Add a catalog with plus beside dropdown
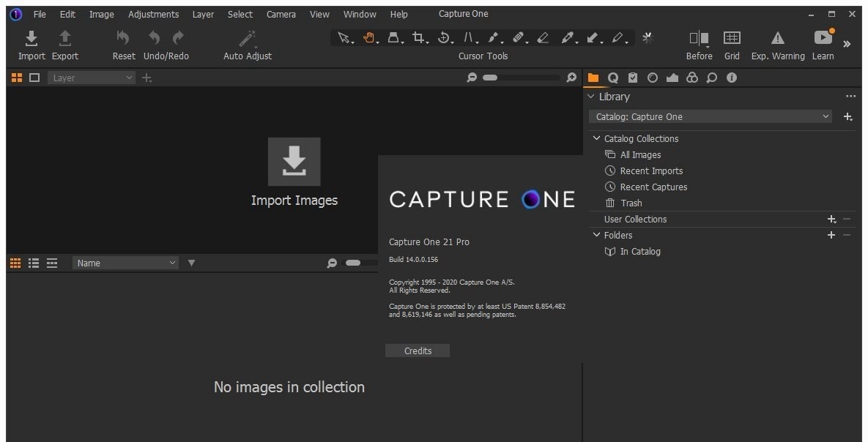Viewport: 868px width, 442px height. tap(848, 117)
